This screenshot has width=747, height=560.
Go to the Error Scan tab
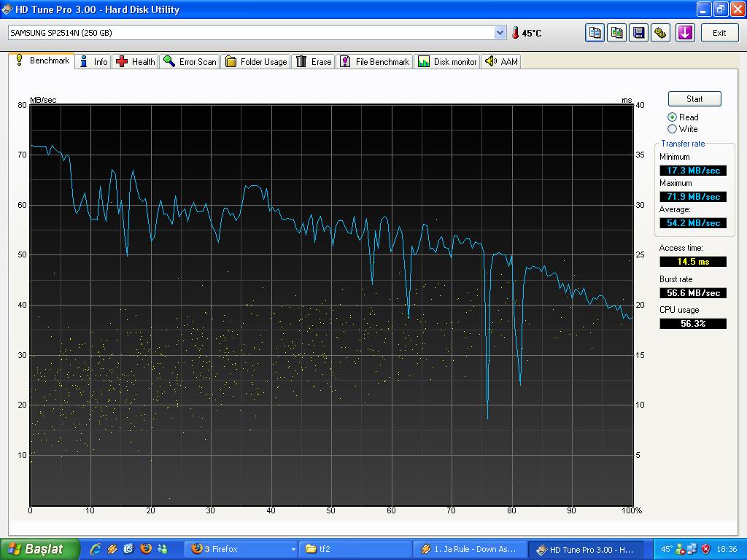coord(190,62)
